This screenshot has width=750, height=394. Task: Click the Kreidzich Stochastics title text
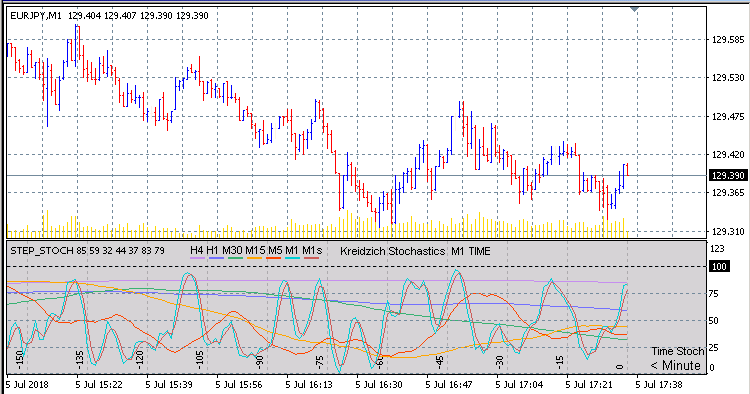click(392, 251)
